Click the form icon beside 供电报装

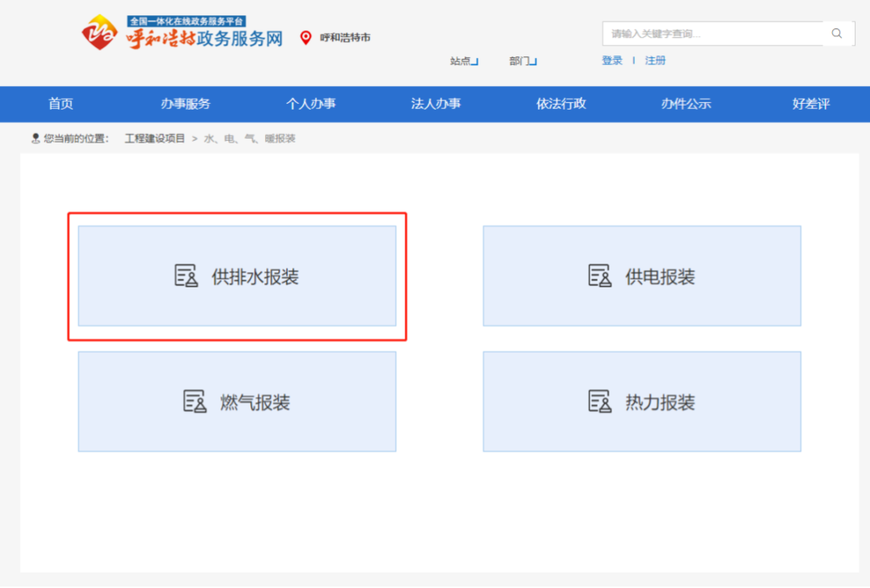[x=599, y=276]
